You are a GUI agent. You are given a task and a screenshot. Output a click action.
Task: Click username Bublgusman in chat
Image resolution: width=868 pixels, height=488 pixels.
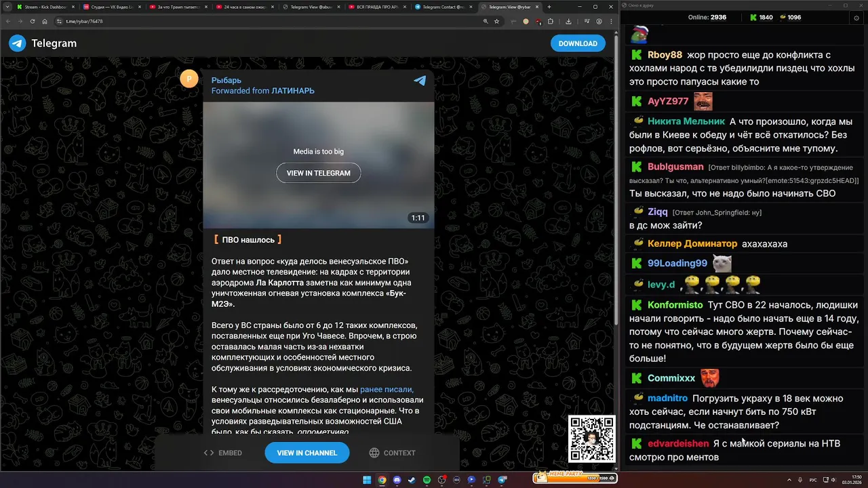[x=675, y=167]
